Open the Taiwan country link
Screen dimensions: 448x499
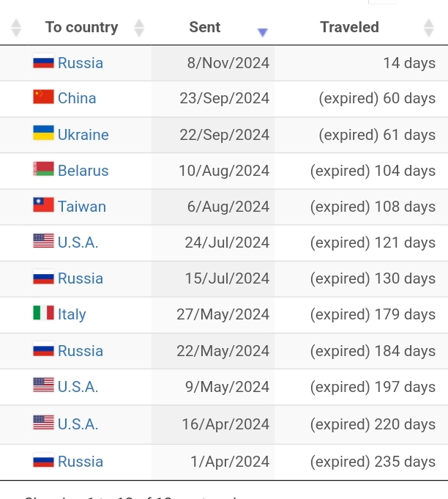82,207
